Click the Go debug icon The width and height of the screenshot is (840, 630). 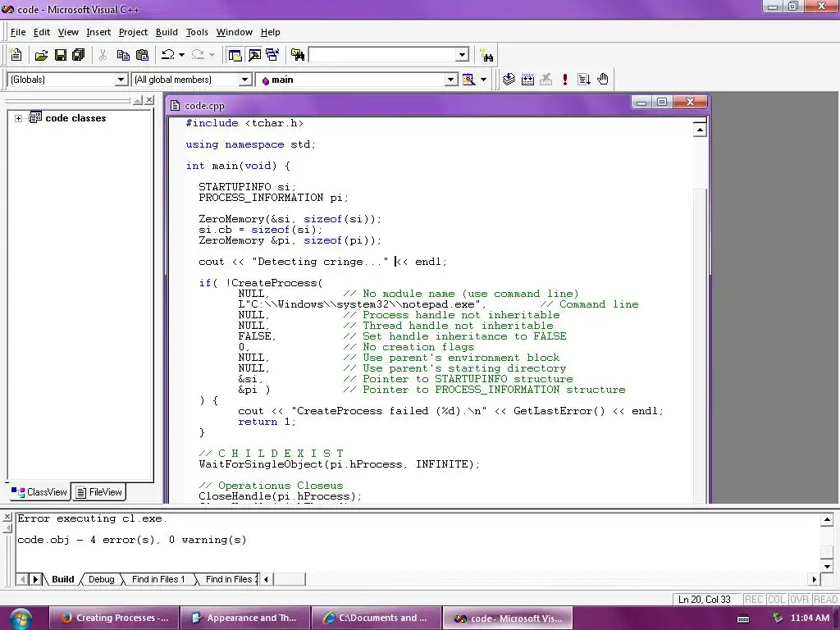coord(584,80)
